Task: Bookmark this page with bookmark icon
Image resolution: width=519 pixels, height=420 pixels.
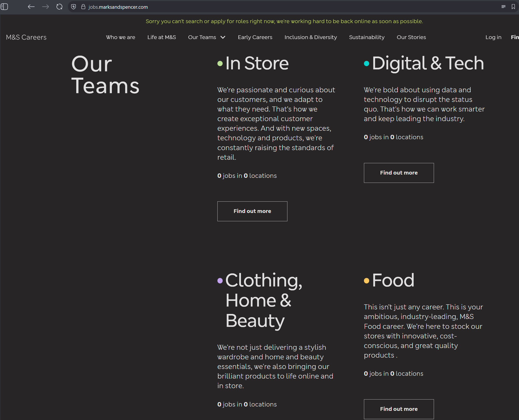Action: pos(513,7)
